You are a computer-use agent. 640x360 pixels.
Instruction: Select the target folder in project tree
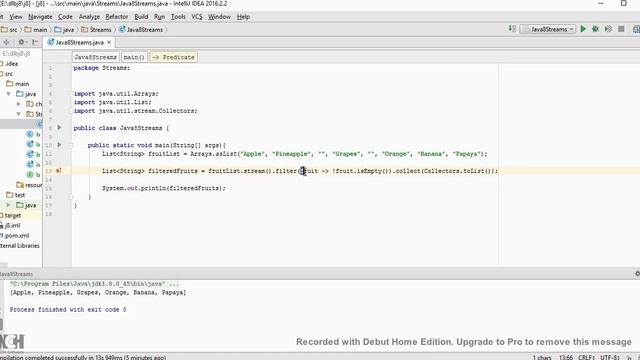click(11, 215)
